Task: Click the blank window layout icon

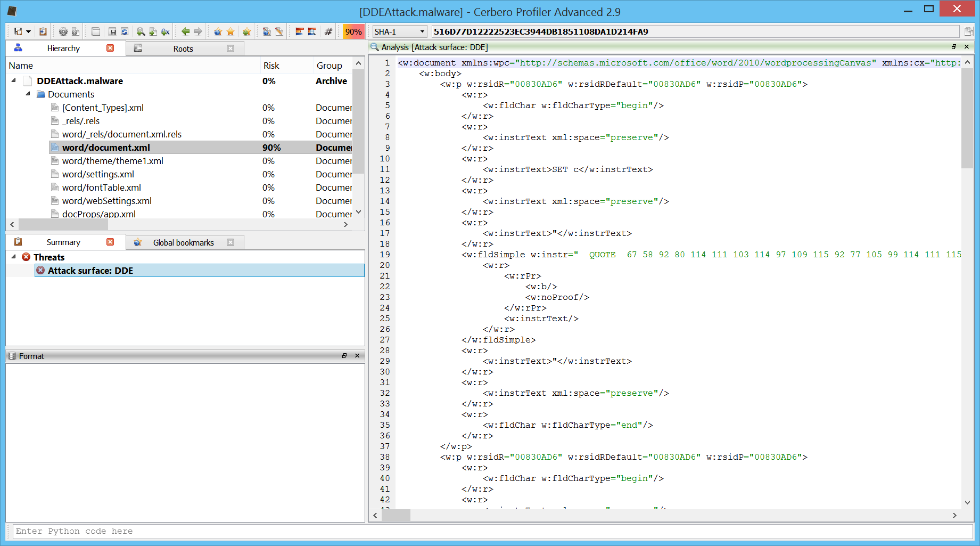Action: [x=96, y=32]
